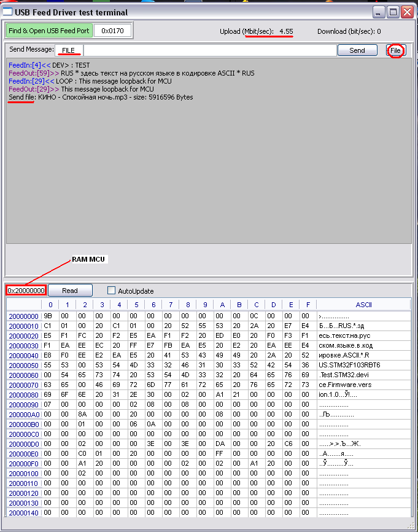Screen dimensions: 418x532
Task: Click the 0x20000000 memory address field
Action: point(26,291)
